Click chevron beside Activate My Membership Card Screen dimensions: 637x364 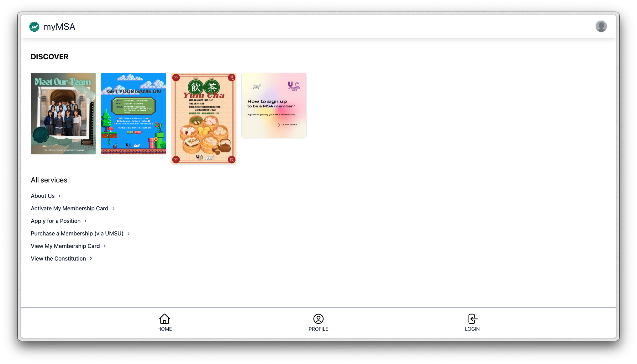(x=113, y=208)
